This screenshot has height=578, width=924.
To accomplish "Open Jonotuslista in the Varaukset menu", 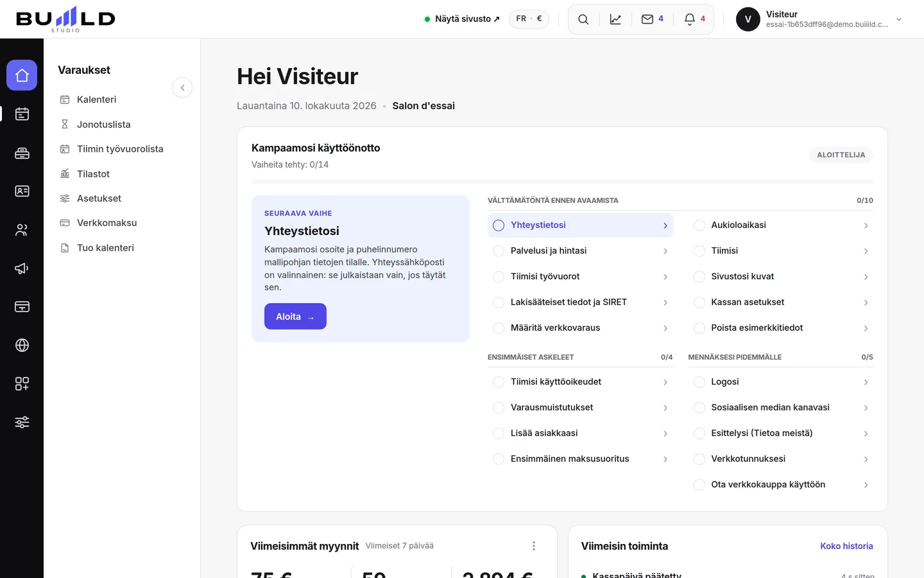I will pos(103,124).
